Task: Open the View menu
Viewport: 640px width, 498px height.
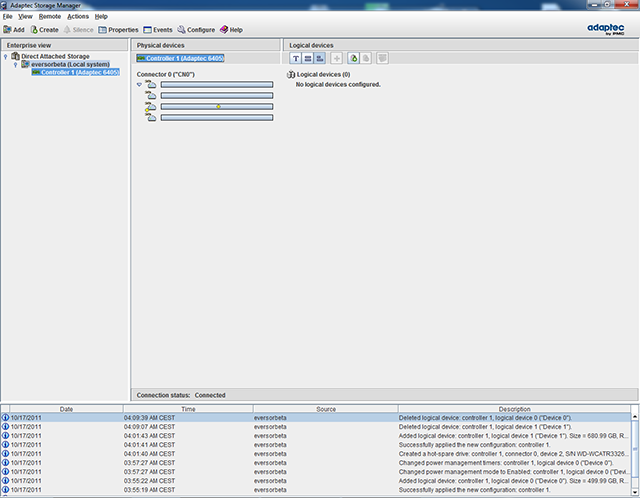Action: pos(25,17)
